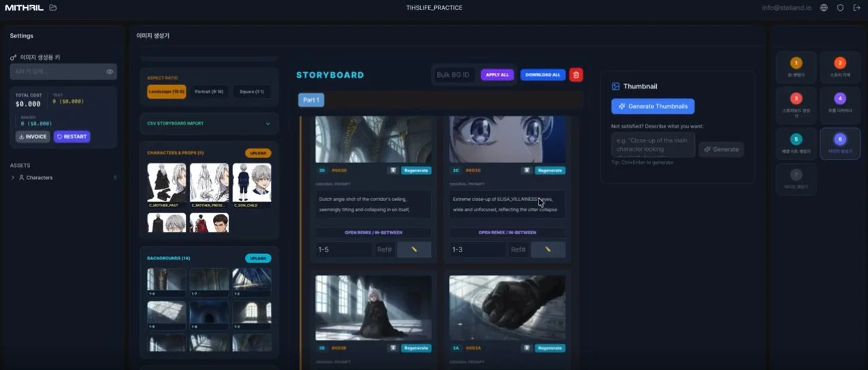Select background thumbnail 1-4
This screenshot has width=868, height=370.
click(166, 282)
